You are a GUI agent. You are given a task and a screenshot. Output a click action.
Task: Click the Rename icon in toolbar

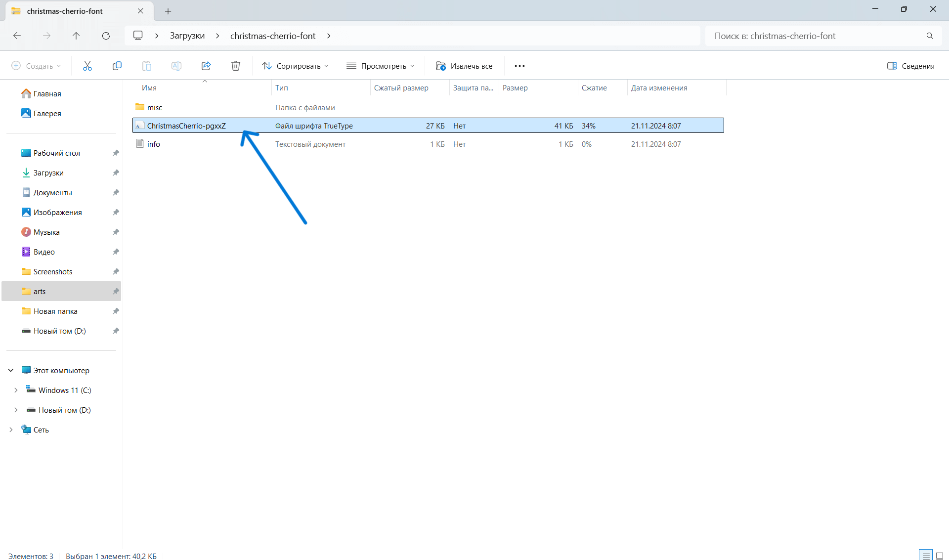click(176, 66)
